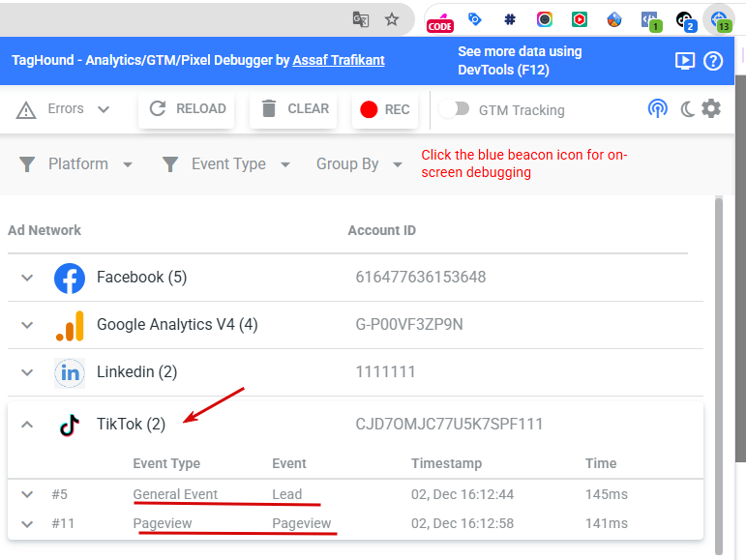Click the 145ms time value

[606, 494]
